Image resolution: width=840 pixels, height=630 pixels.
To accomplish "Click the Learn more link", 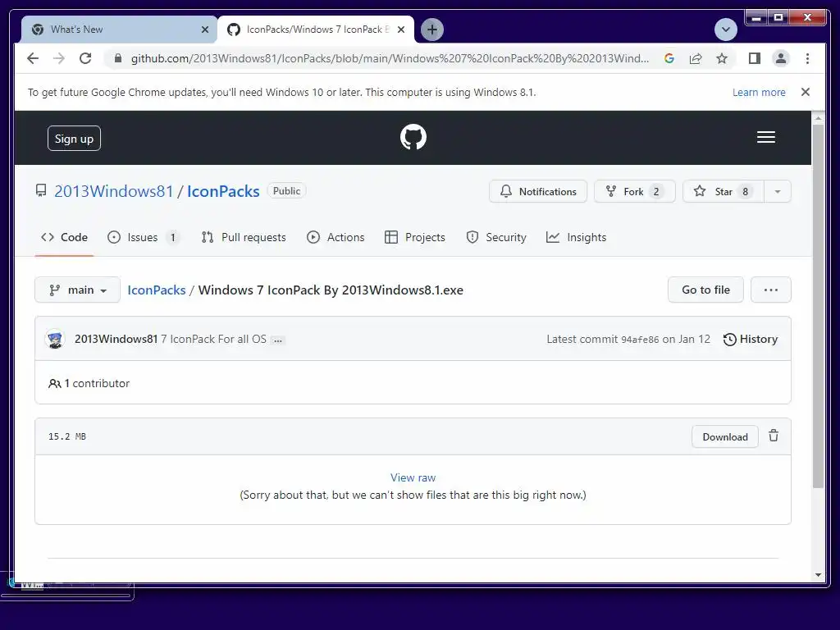I will (x=759, y=92).
